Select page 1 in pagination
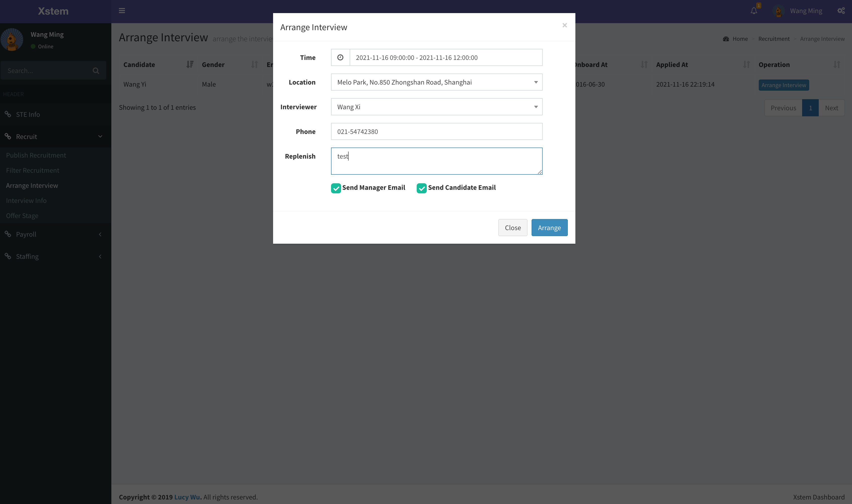 810,108
